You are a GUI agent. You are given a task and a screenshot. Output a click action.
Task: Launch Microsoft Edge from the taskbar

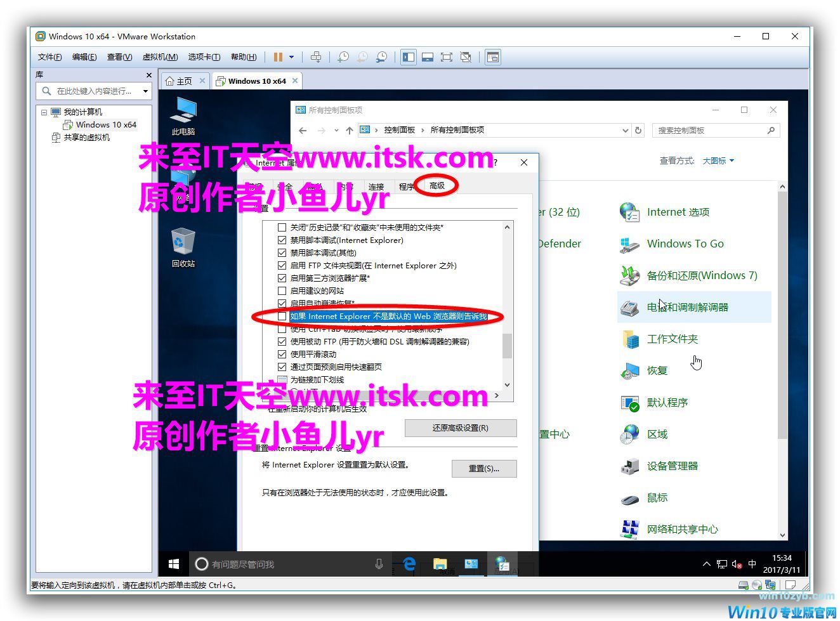coord(409,563)
